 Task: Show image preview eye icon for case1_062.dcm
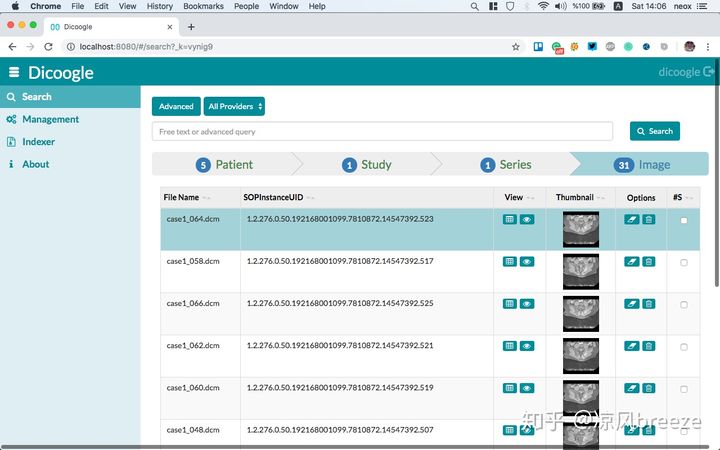click(527, 346)
